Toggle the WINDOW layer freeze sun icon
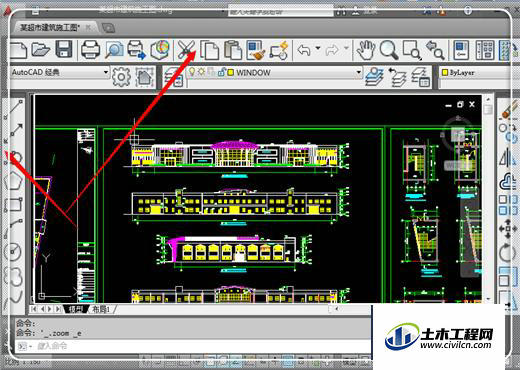Image resolution: width=520 pixels, height=370 pixels. 201,72
